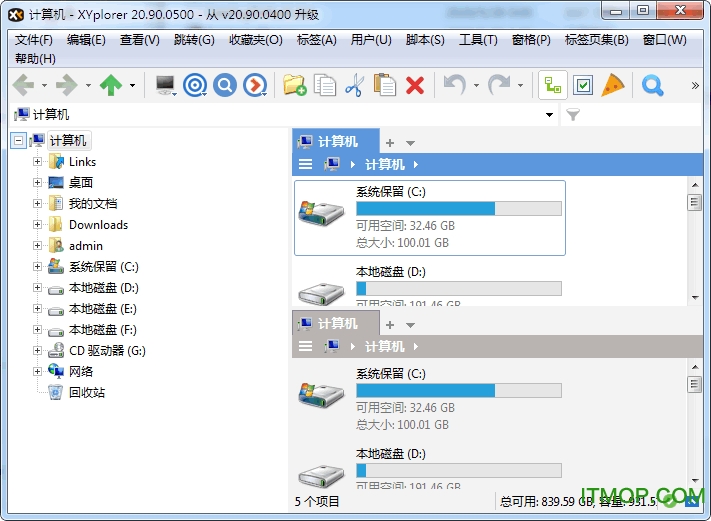Open Back button history dropdown
This screenshot has height=521, width=711.
tap(44, 85)
